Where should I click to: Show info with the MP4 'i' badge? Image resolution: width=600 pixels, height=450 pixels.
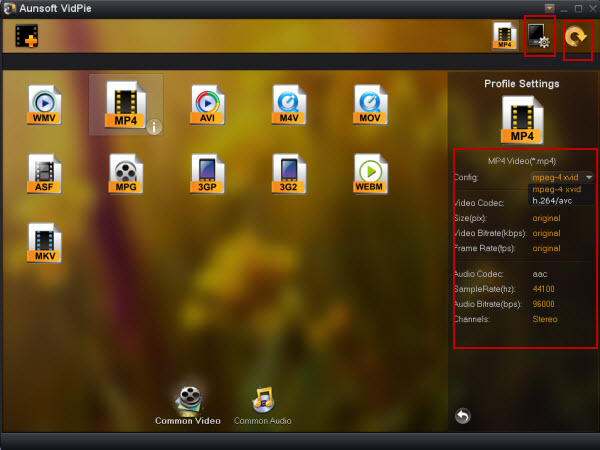(x=154, y=127)
